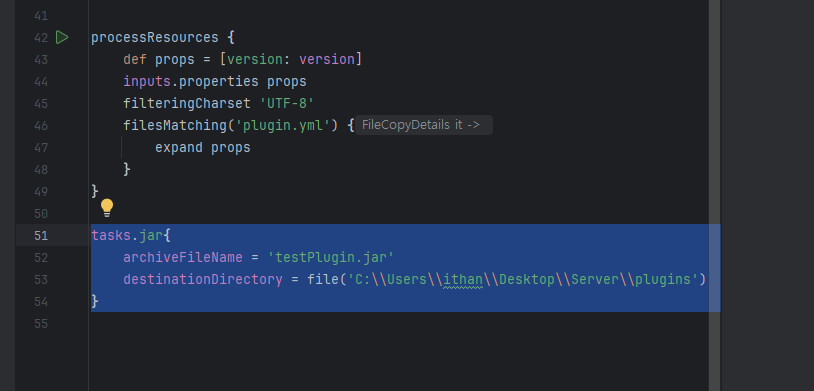Place cursor on filteringCharset keyword

(187, 104)
